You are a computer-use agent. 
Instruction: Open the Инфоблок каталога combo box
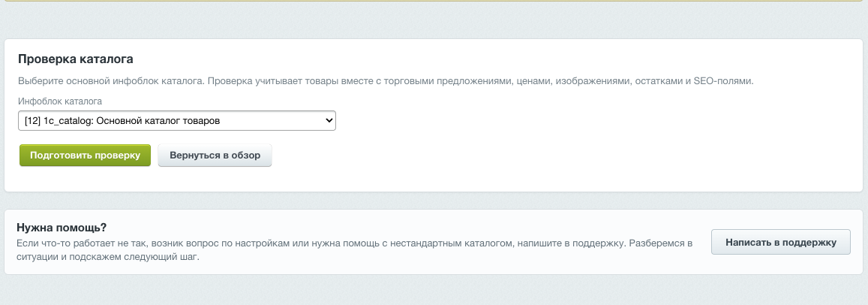(x=176, y=120)
